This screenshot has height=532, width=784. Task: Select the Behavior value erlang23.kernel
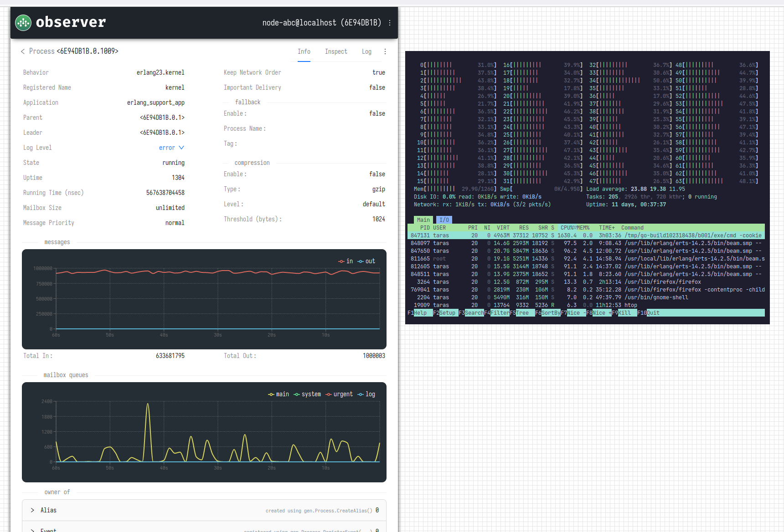coord(160,72)
